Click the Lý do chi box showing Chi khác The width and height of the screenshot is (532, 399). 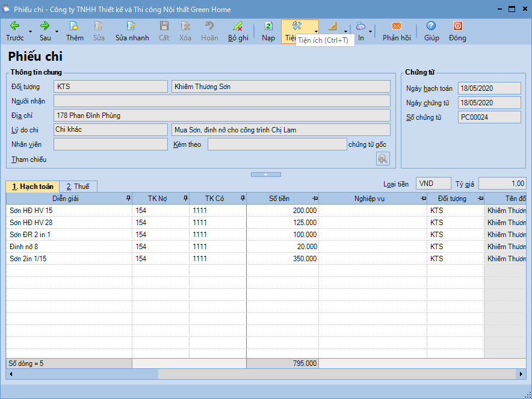pyautogui.click(x=111, y=129)
